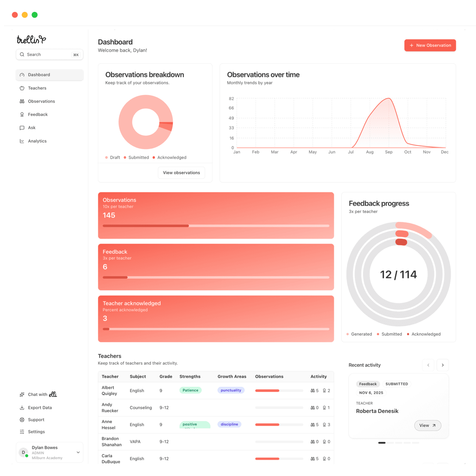
Task: Click the Export Data download icon
Action: [22, 407]
